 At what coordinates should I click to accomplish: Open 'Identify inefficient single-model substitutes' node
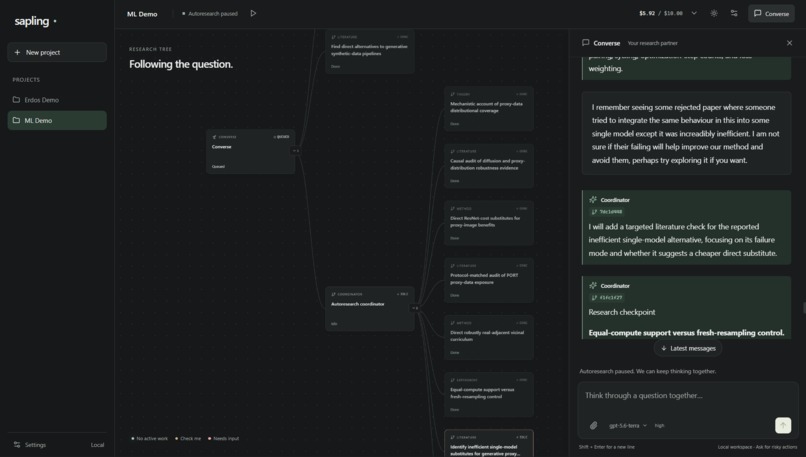click(489, 444)
